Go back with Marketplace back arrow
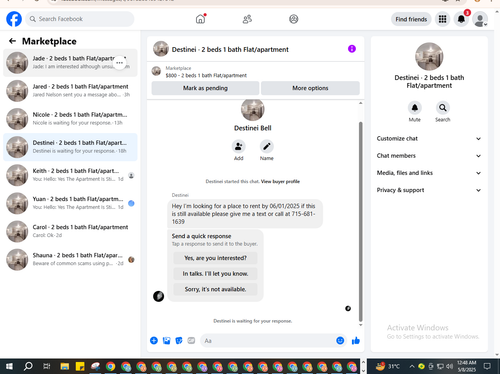 tap(12, 41)
